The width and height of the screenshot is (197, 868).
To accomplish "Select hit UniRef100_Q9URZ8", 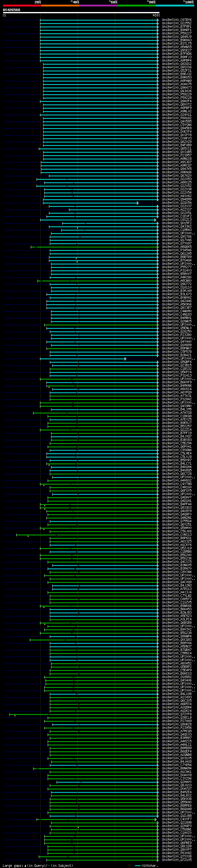I will pos(176,724).
